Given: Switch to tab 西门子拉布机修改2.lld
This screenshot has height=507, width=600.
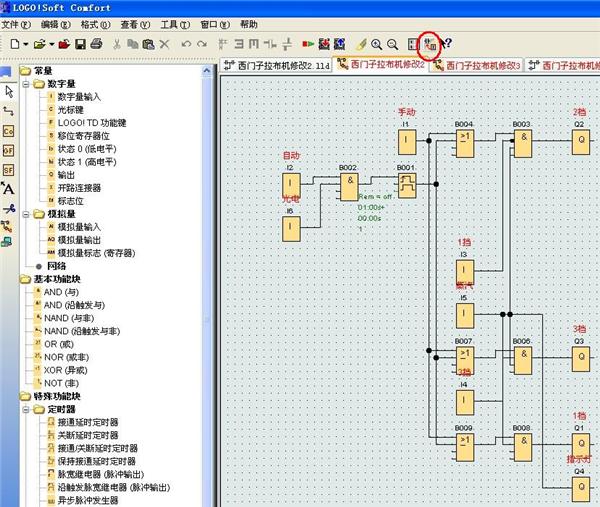Looking at the screenshot, I should point(276,65).
